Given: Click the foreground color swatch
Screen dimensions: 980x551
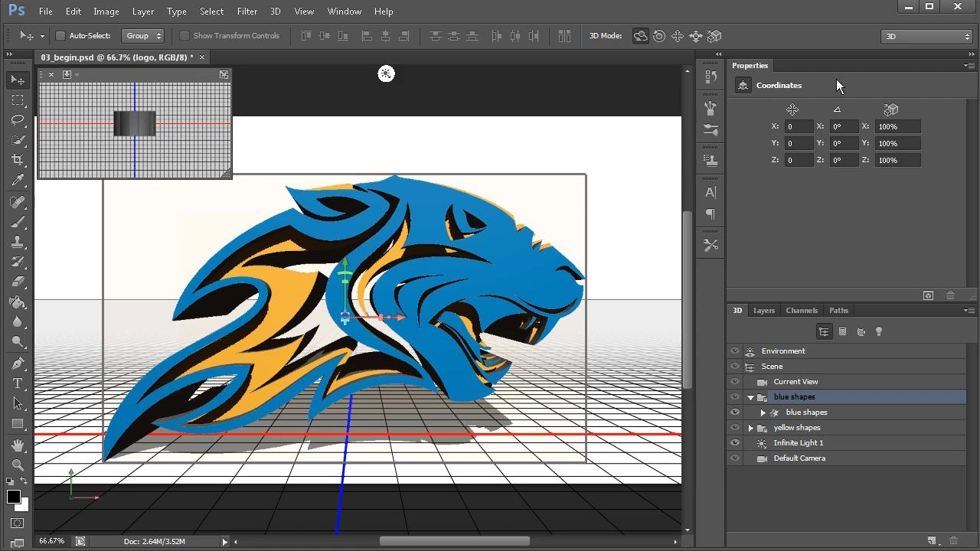Looking at the screenshot, I should click(13, 497).
